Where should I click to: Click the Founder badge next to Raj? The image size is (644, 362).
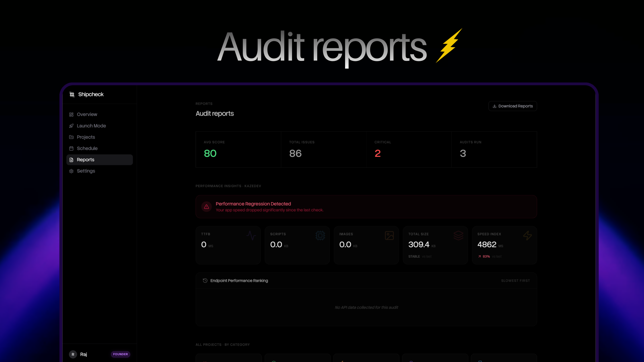[x=120, y=354]
